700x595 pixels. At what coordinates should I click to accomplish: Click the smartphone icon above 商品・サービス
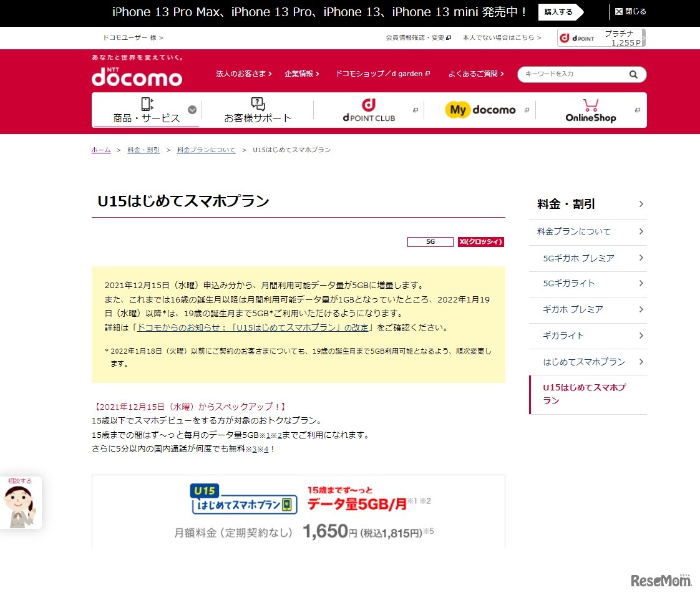147,104
